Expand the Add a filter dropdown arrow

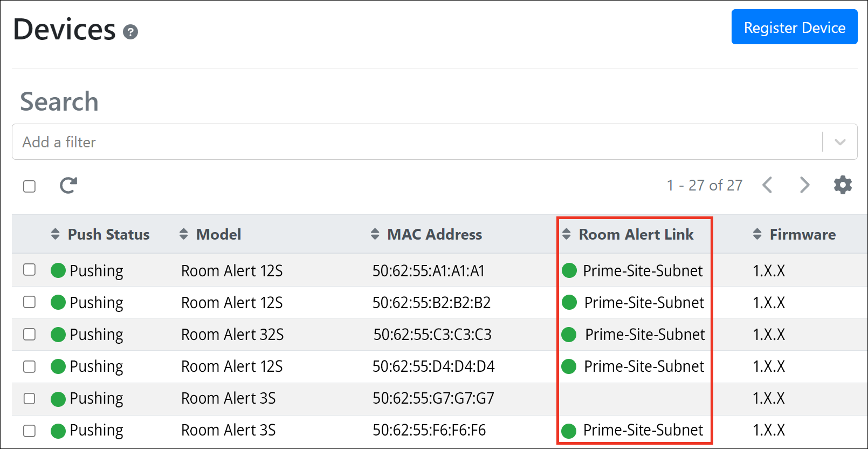click(839, 142)
